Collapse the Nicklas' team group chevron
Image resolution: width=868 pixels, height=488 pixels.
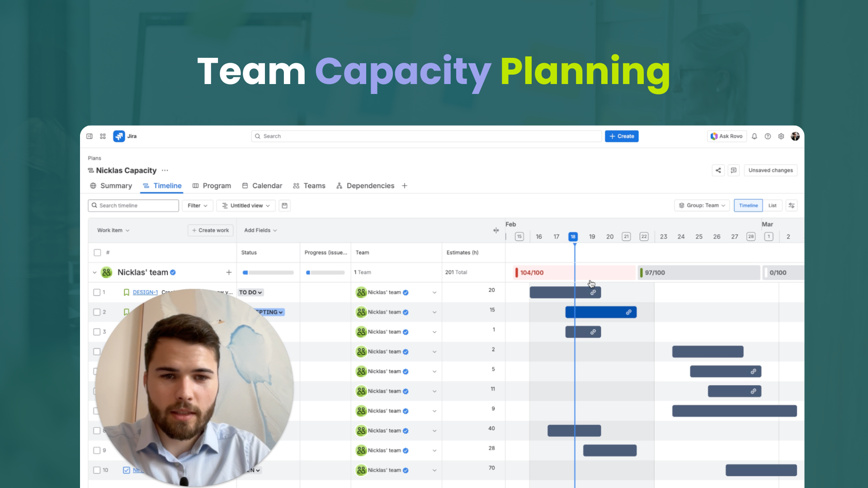[94, 272]
